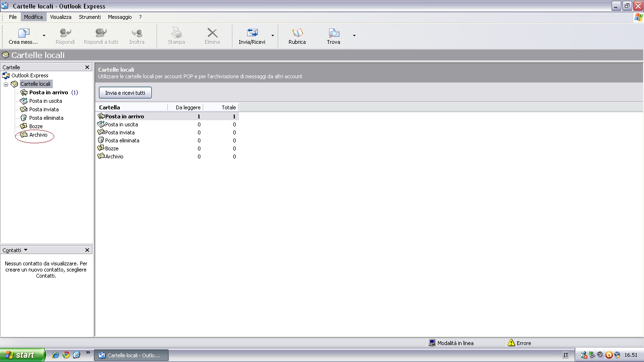Click the Errore warning status icon

point(512,343)
